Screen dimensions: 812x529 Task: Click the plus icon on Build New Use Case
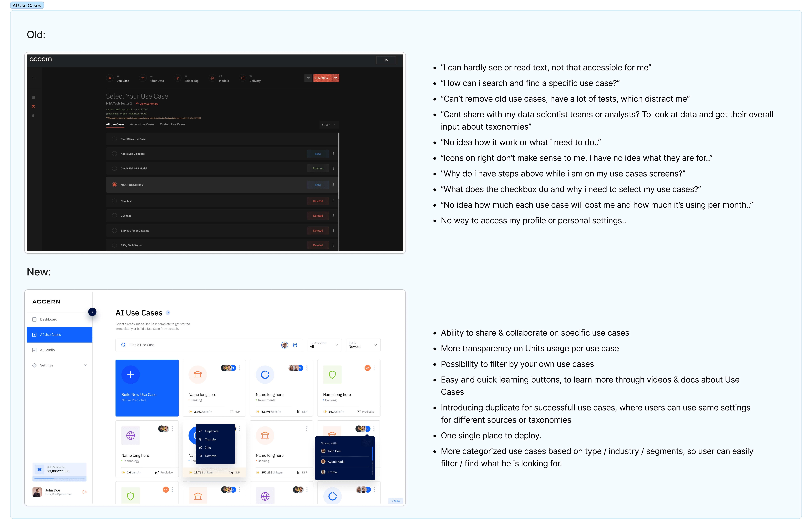131,375
